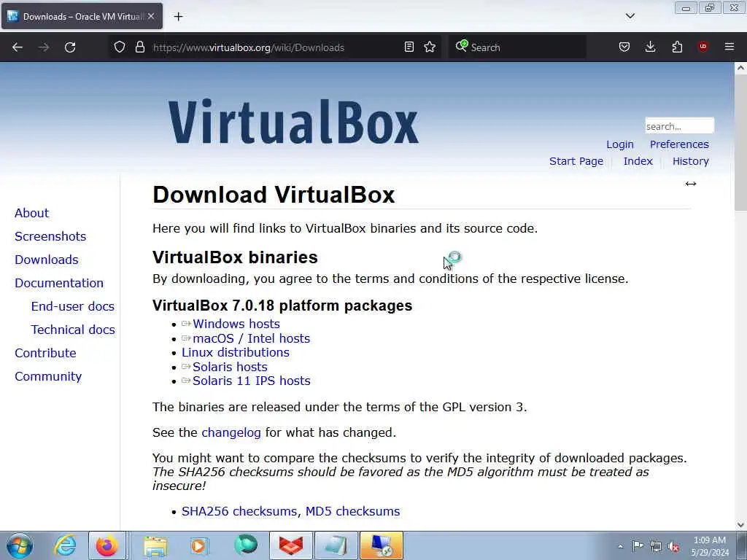747x560 pixels.
Task: Open Technical docs sidebar link
Action: tap(73, 330)
